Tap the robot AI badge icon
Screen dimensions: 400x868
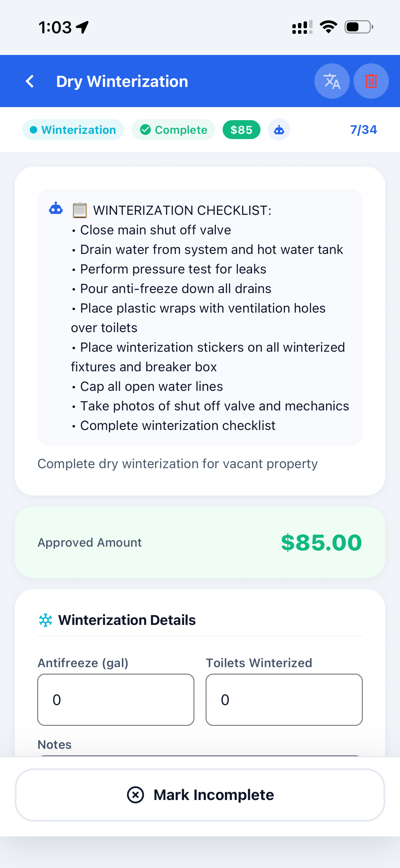(279, 130)
